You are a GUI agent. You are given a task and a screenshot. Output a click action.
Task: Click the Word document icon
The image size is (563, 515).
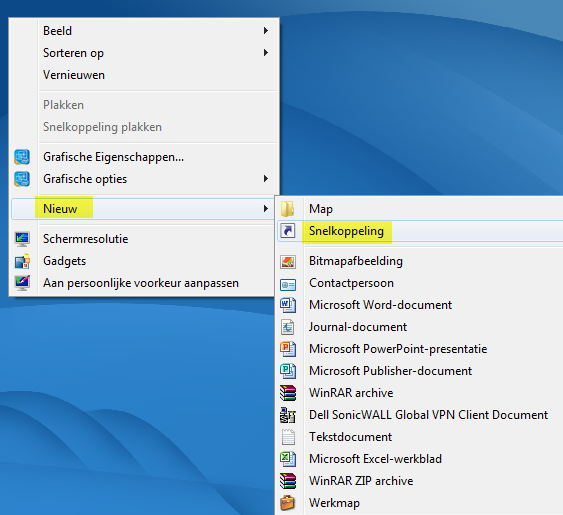point(288,305)
